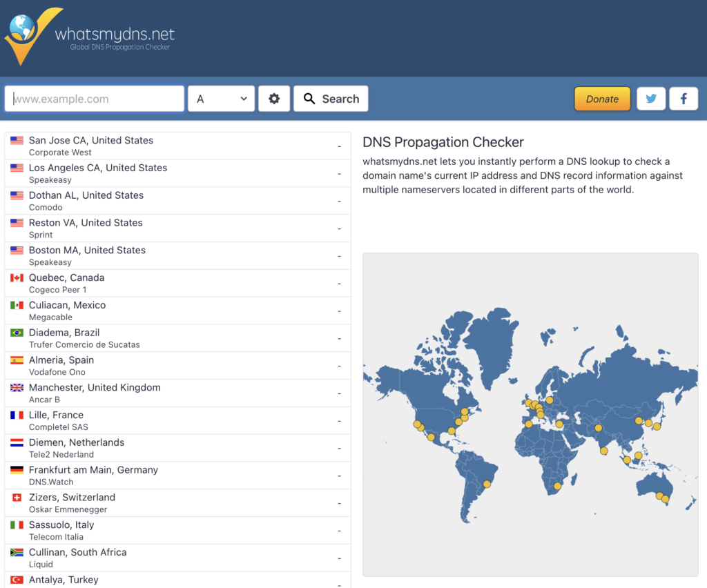Select the Frankfurt am Main, Germany row
This screenshot has height=588, width=707.
click(177, 476)
